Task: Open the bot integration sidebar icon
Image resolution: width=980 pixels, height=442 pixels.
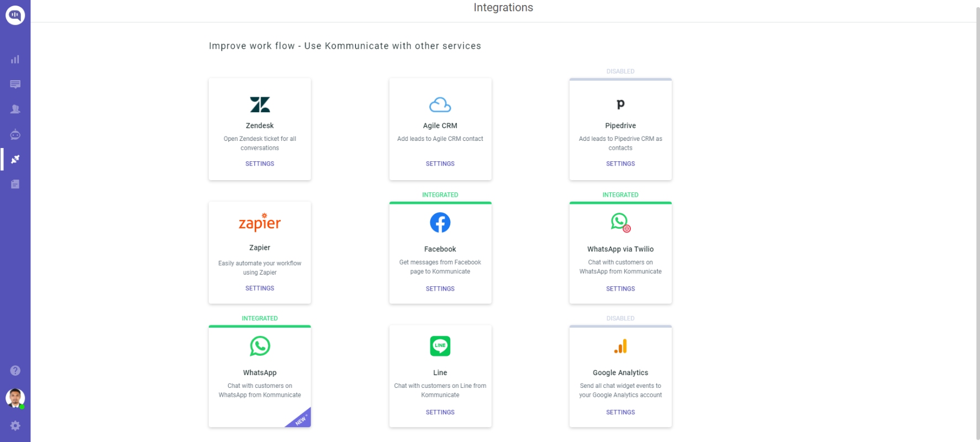Action: [x=15, y=134]
